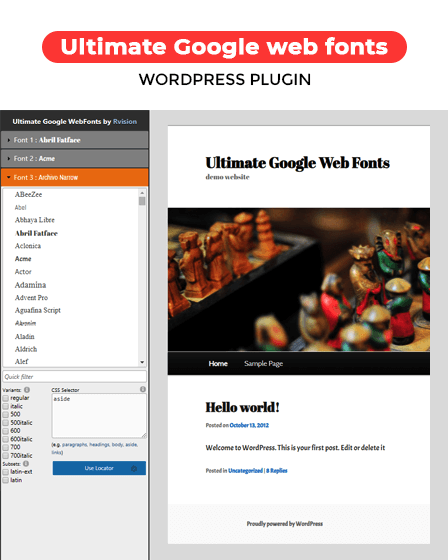Click the Subsets info icon

coord(26,464)
